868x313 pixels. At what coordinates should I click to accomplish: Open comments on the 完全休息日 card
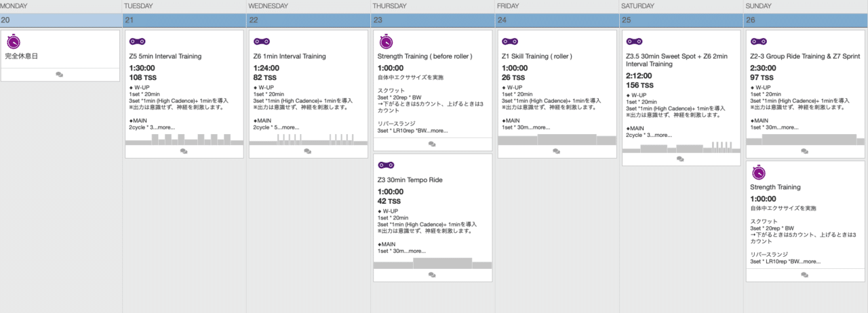60,75
